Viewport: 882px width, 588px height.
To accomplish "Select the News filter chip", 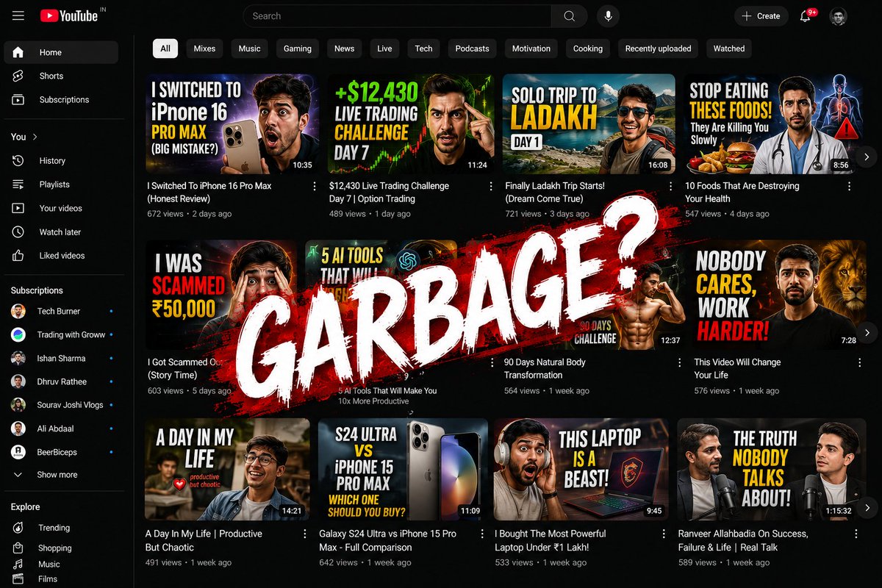I will [344, 49].
